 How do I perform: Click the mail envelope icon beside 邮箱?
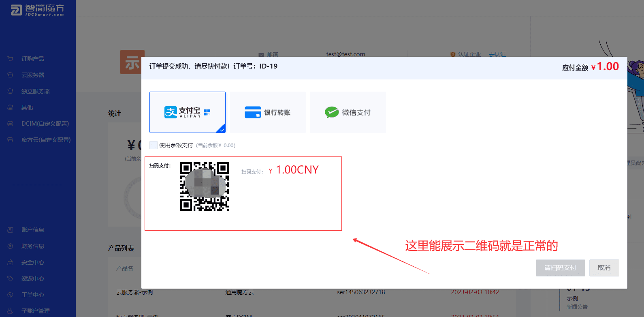point(261,54)
